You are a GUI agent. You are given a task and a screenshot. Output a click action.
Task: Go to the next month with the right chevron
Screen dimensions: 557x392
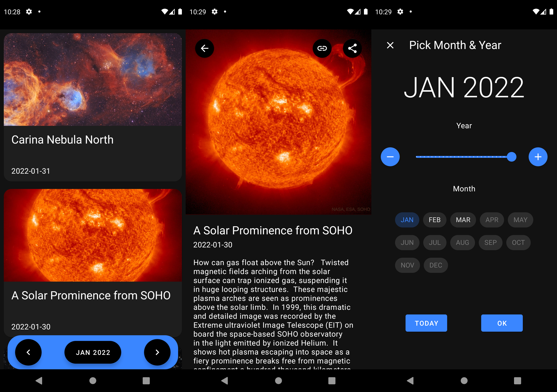coord(157,352)
